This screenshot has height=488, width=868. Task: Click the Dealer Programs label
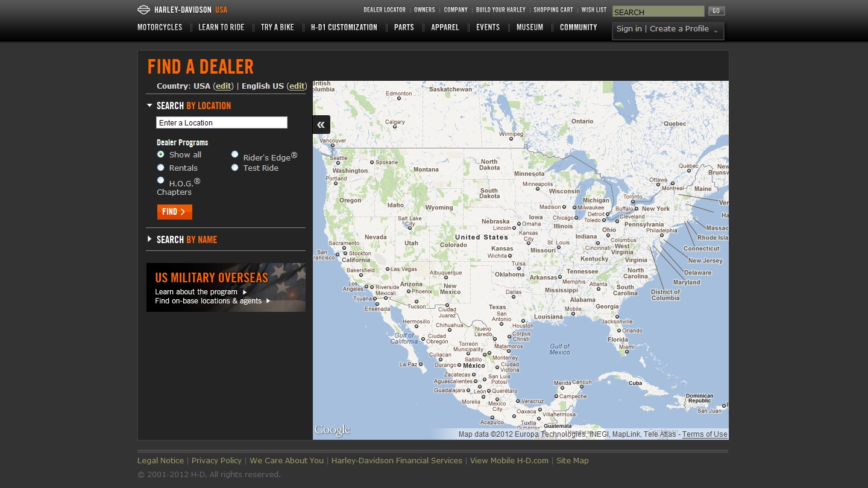182,142
